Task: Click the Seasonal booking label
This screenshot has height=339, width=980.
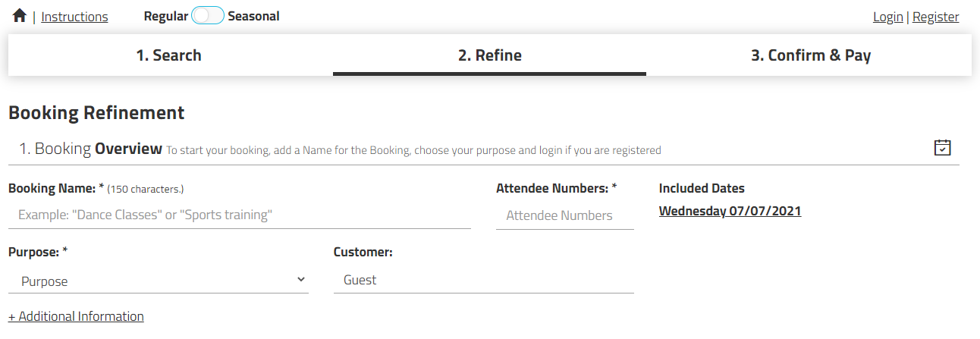Action: (253, 16)
